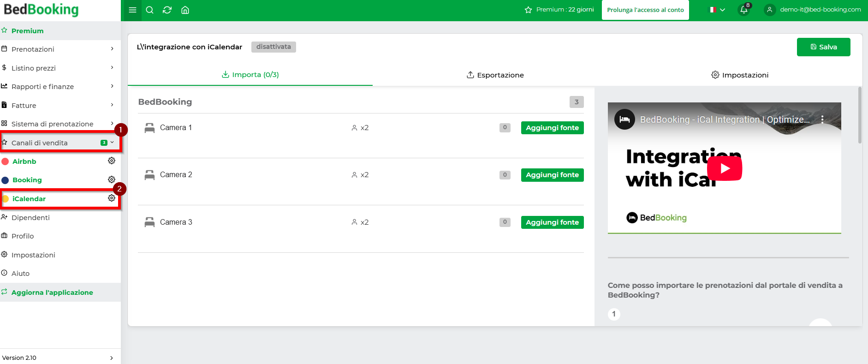The image size is (868, 364).
Task: Click Aggiorna l'applicazione link
Action: click(52, 292)
